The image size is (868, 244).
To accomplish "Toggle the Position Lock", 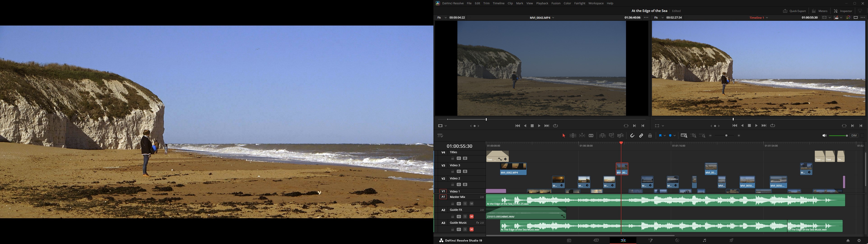I will tap(650, 136).
